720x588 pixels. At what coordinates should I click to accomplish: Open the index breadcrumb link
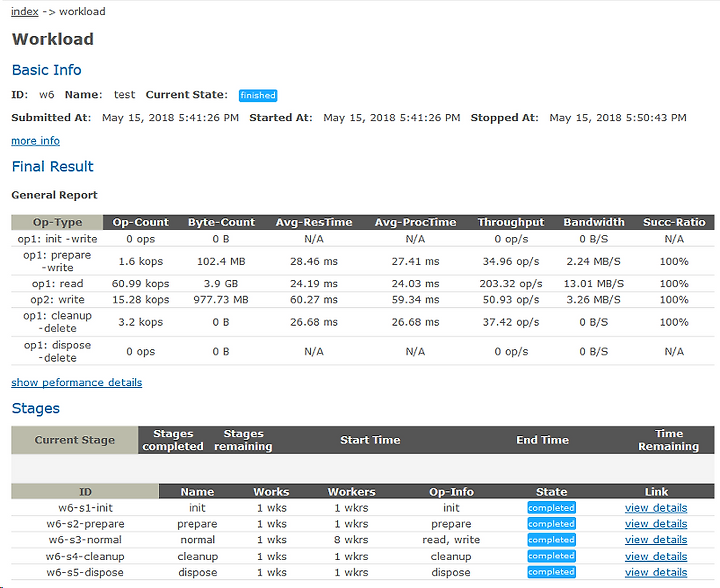tap(24, 11)
